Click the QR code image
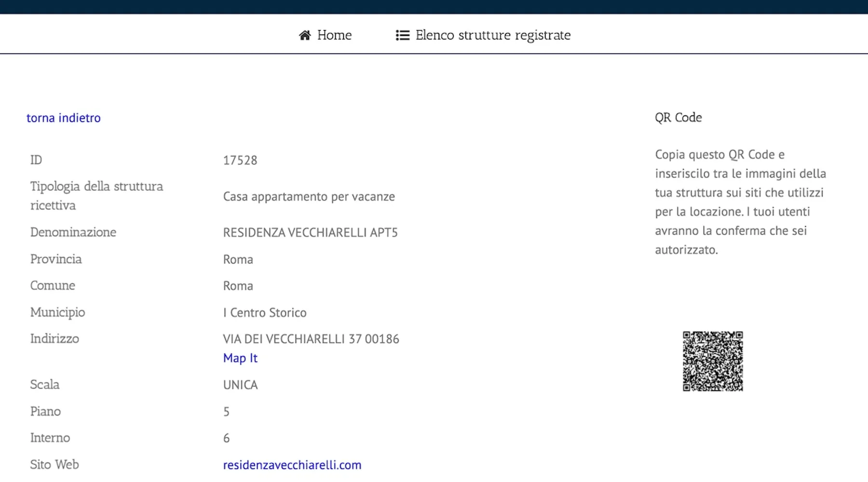Viewport: 868px width, 482px height. (713, 361)
